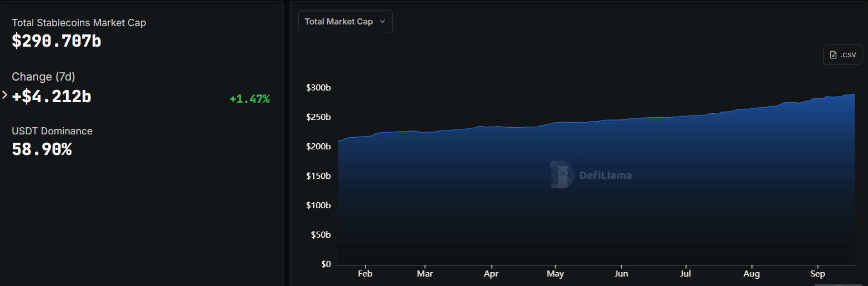Click the Aug label on the time axis
This screenshot has height=286, width=868.
[x=752, y=274]
